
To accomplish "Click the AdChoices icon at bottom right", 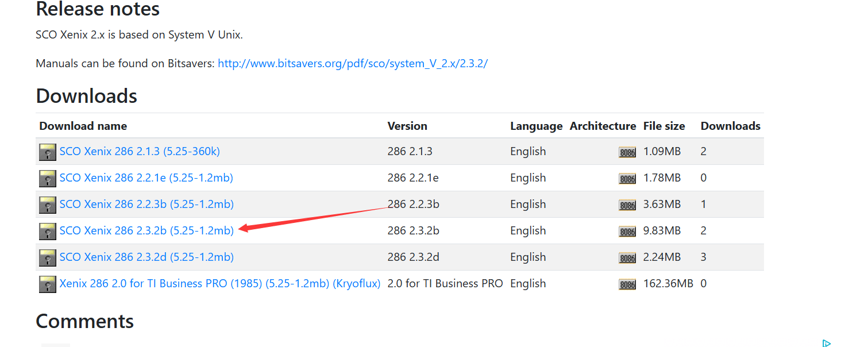I will point(826,343).
